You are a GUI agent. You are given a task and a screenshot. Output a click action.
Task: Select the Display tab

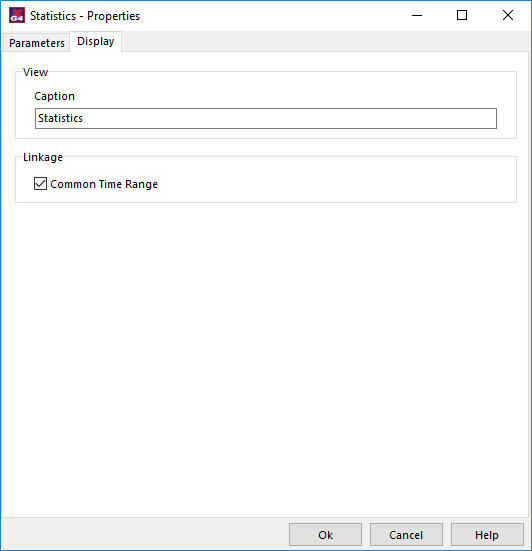pos(96,41)
